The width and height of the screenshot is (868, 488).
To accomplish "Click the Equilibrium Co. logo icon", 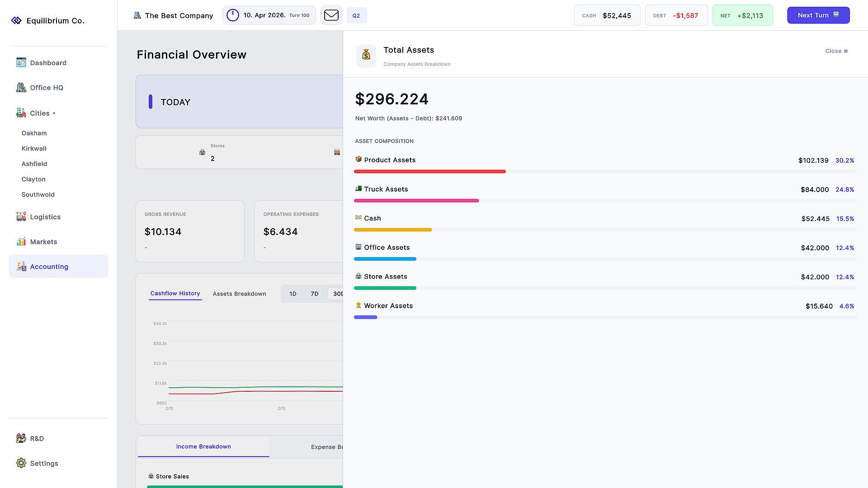I will (16, 20).
